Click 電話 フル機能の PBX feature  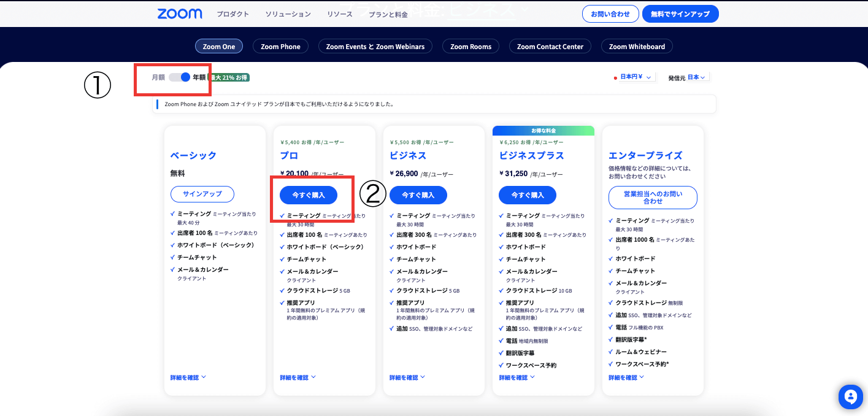point(639,328)
